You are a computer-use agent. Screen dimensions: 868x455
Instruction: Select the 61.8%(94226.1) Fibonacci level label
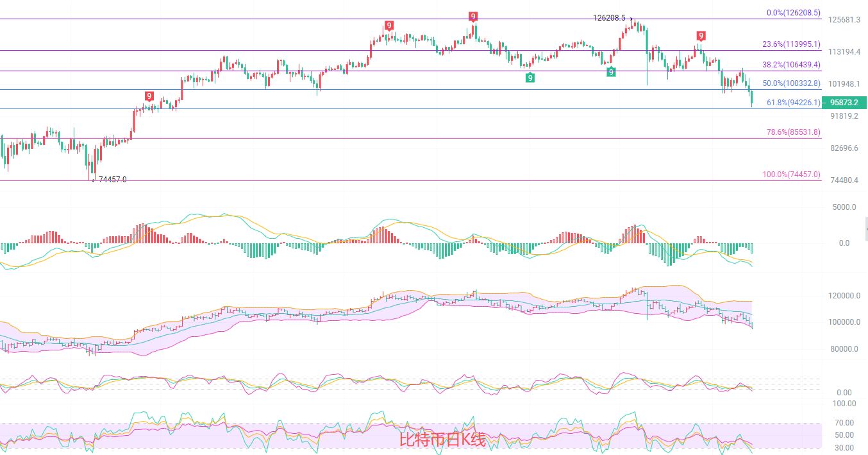pyautogui.click(x=793, y=102)
